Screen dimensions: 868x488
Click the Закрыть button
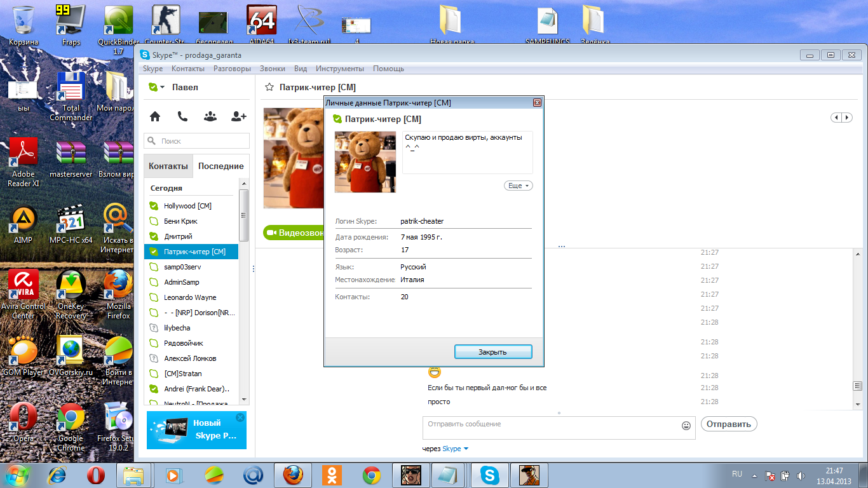click(x=493, y=351)
